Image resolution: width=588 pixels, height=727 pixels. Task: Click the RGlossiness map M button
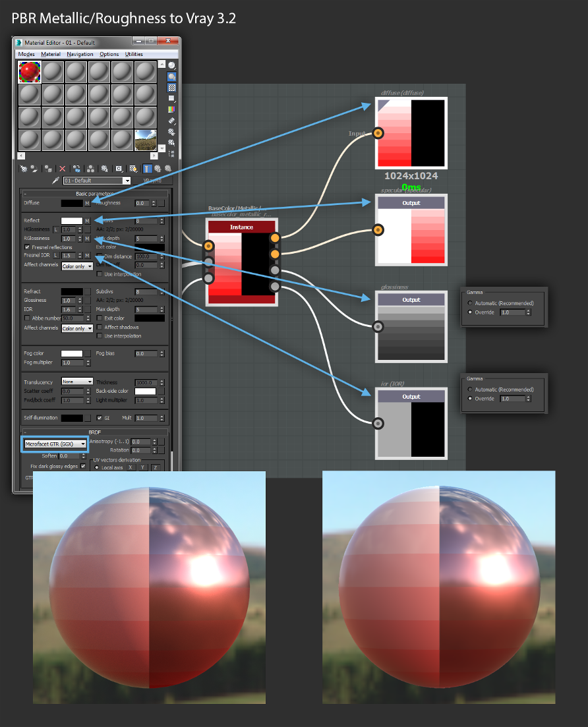click(x=87, y=239)
